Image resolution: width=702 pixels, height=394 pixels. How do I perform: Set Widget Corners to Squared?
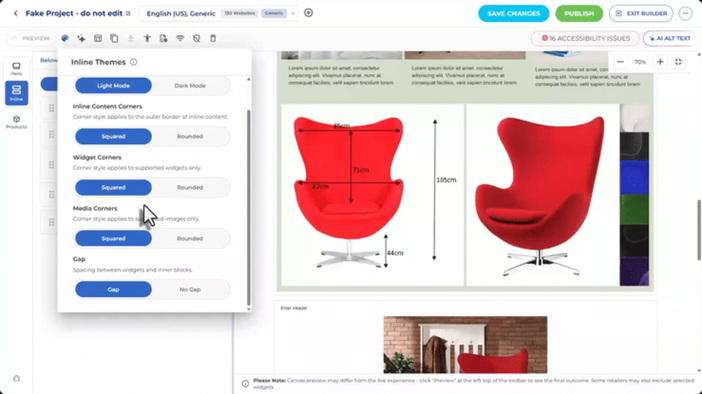coord(113,188)
